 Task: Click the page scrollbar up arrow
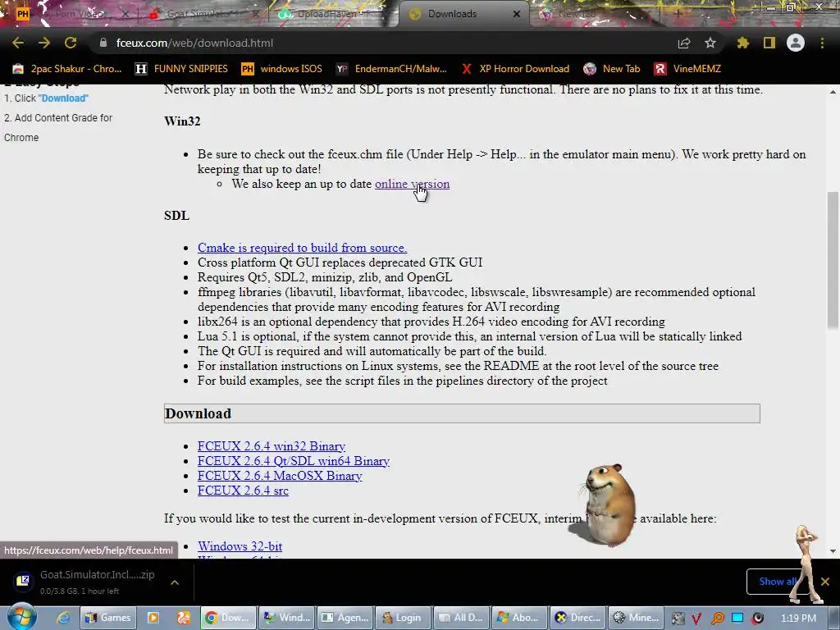833,92
